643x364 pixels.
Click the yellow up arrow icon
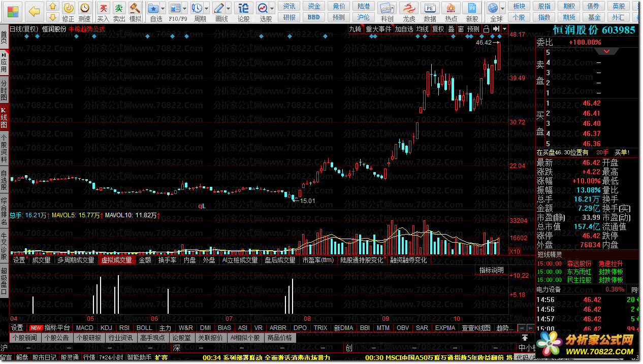pos(52,7)
